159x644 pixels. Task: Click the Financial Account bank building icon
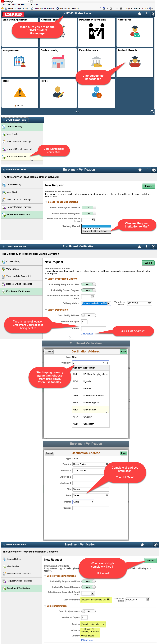(97, 62)
